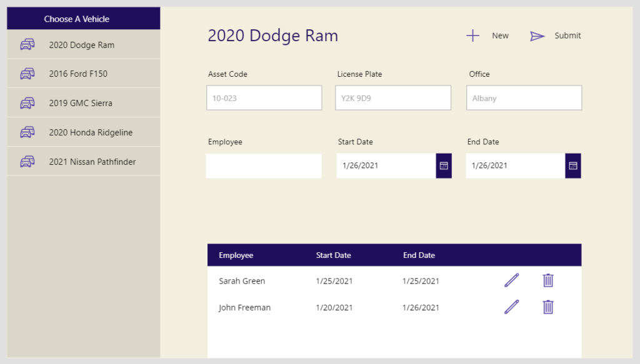Image resolution: width=640 pixels, height=364 pixels.
Task: Select 2021 Nissan Pathfinder from the vehicle list
Action: 83,161
